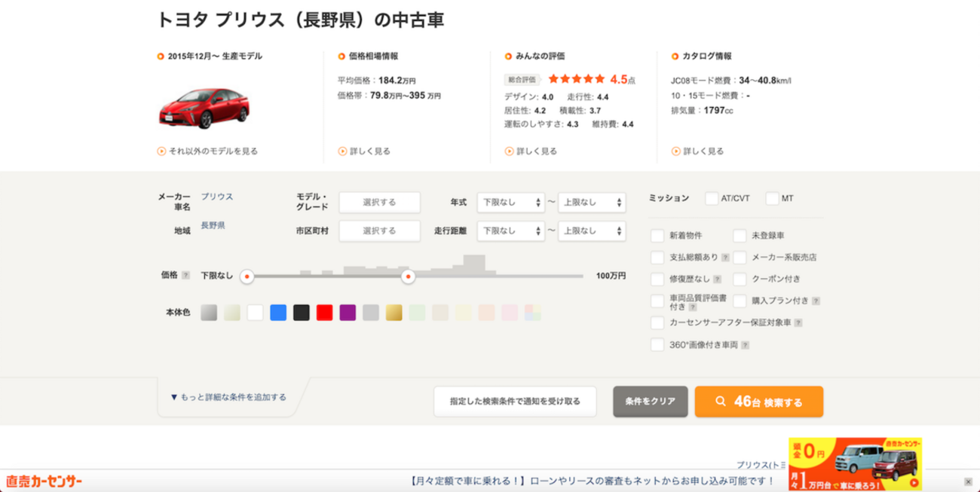Click help icon beside 支払総額あり
980x492 pixels.
pos(725,258)
